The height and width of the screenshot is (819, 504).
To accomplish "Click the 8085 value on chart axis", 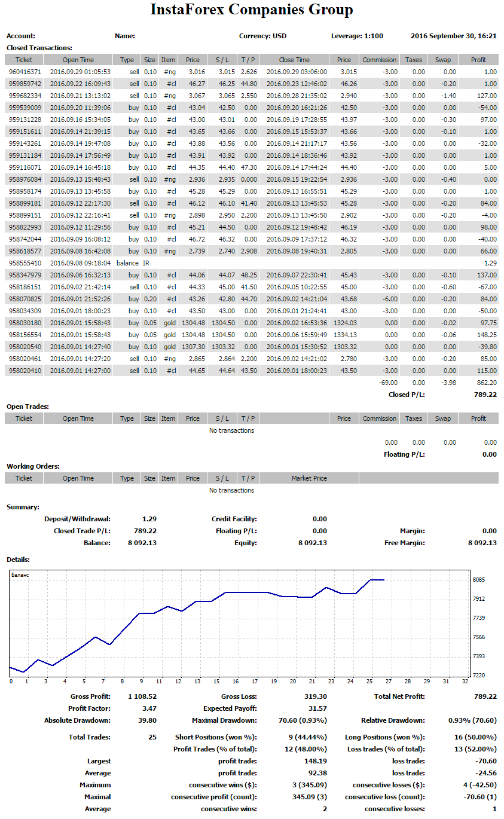I will click(x=479, y=580).
